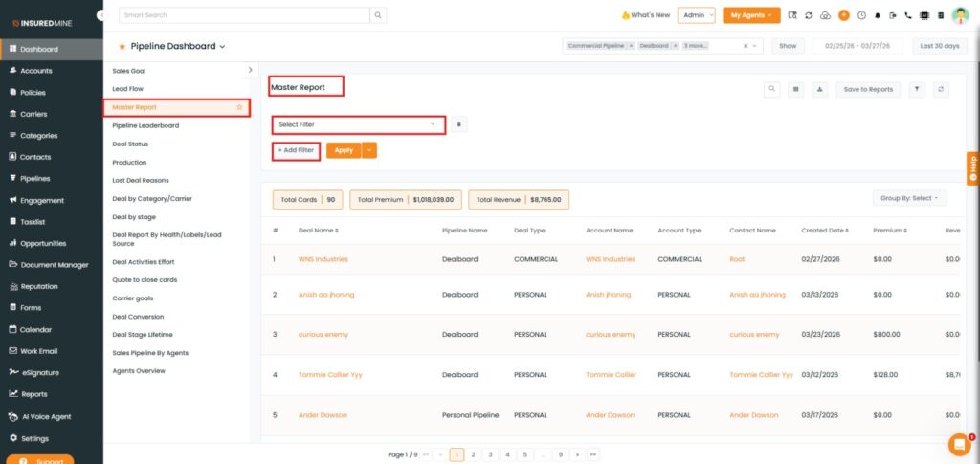Click the Save to Reports button
Viewport: 980px width, 464px height.
[868, 89]
